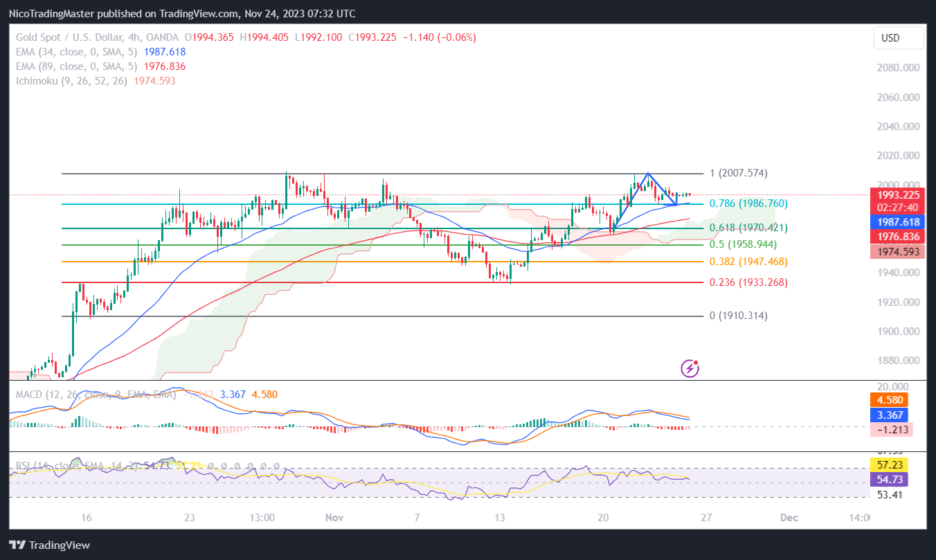Image resolution: width=936 pixels, height=560 pixels.
Task: Click the Nov label on time axis
Action: (334, 518)
